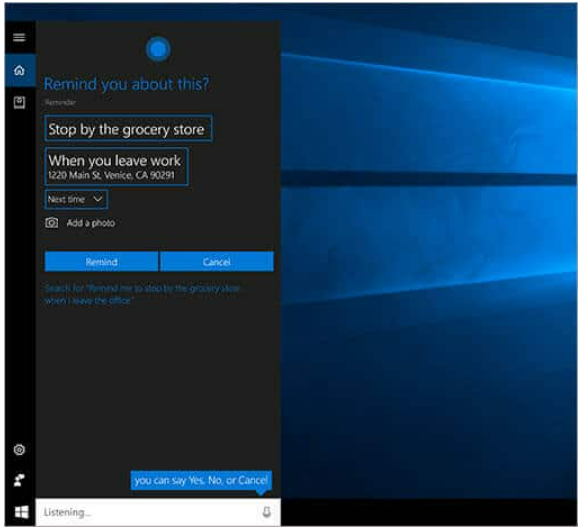Click the camera icon to add a photo

click(52, 223)
